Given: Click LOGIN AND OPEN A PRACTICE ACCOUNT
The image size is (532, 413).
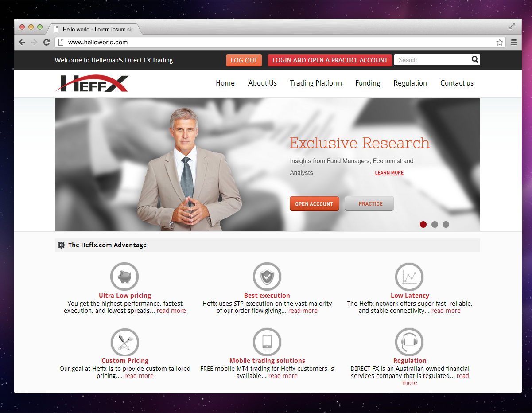Looking at the screenshot, I should 330,60.
